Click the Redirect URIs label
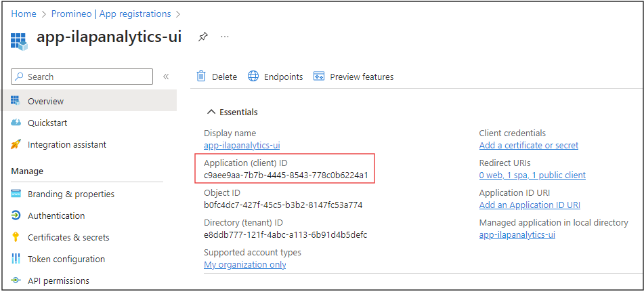Screen dimensions: 644x292 click(505, 163)
